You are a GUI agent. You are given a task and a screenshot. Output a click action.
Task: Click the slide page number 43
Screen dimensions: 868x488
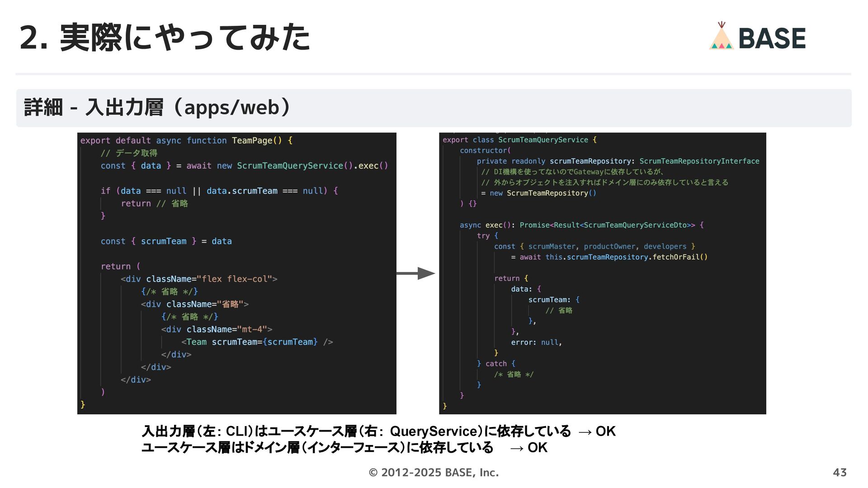(x=840, y=473)
